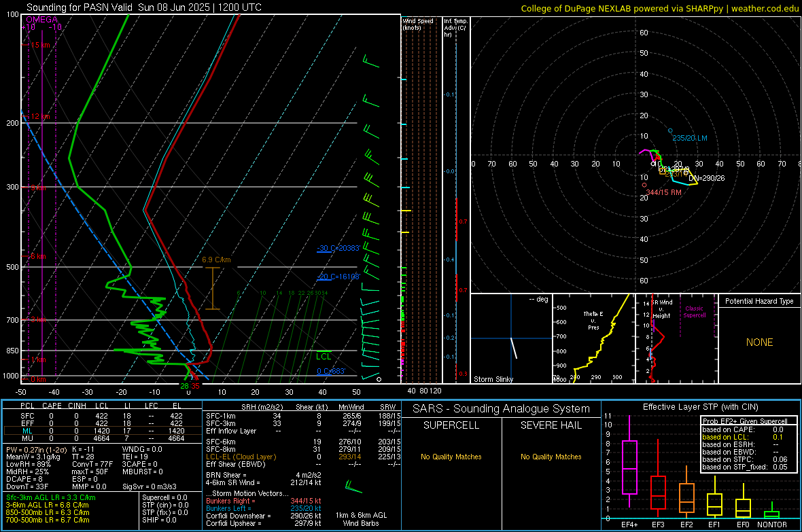
Task: Click the OMEGA label on the skew-T
Action: tap(42, 20)
